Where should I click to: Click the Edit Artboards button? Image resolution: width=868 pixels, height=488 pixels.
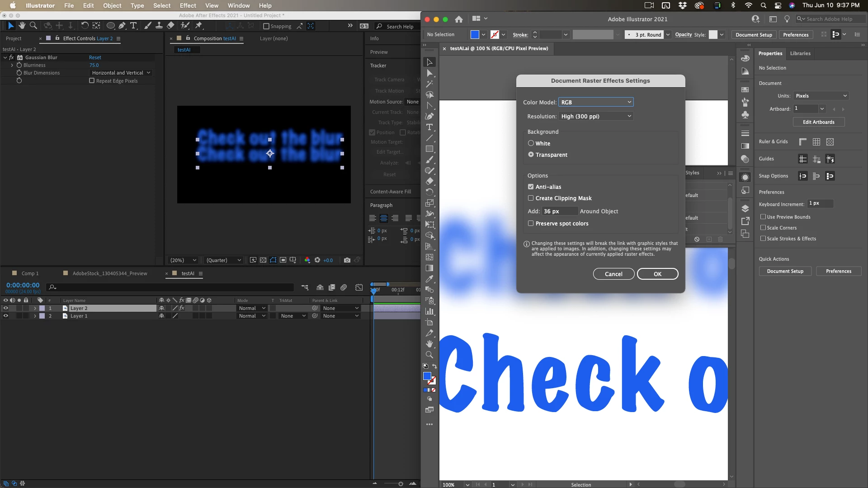pyautogui.click(x=818, y=122)
